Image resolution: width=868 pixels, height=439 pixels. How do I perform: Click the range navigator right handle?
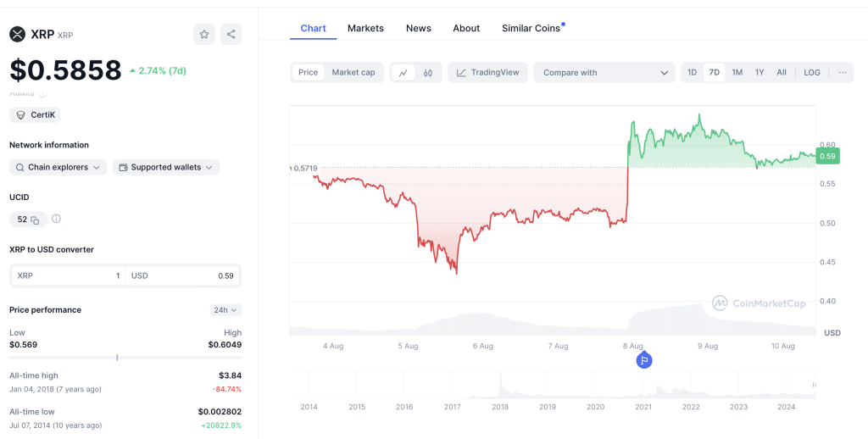(x=814, y=385)
